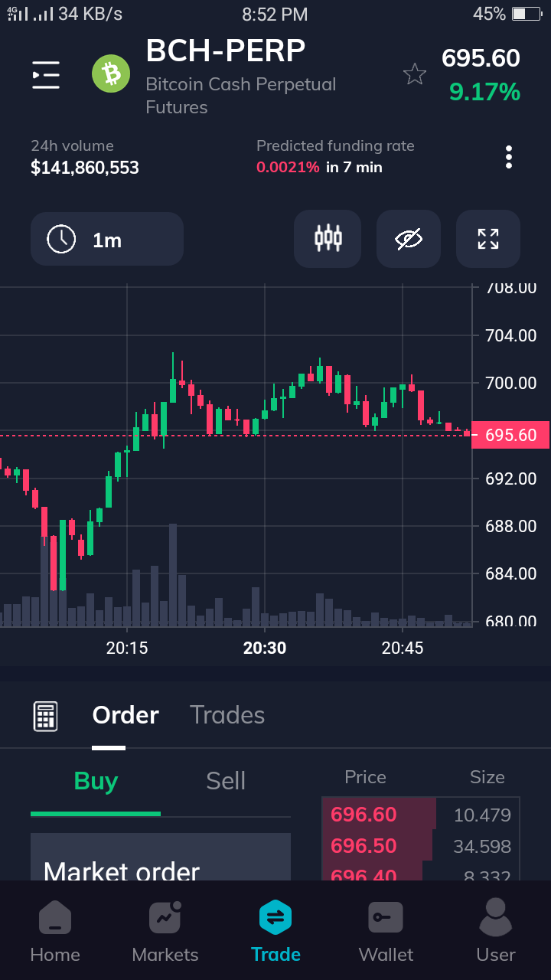Go to Home in the bottom navigation

click(x=55, y=931)
